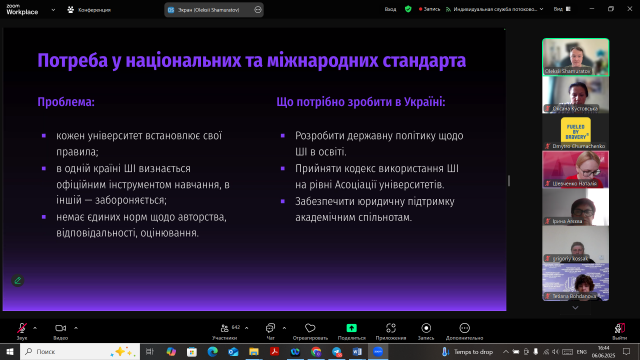Select Tetiana Bohdanova video thumbnail
640x360 pixels.
(576, 282)
